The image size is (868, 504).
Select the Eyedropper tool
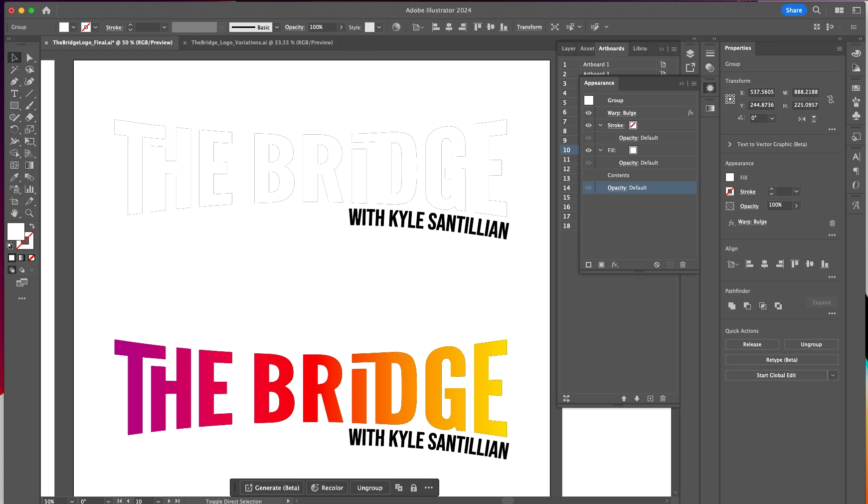14,177
